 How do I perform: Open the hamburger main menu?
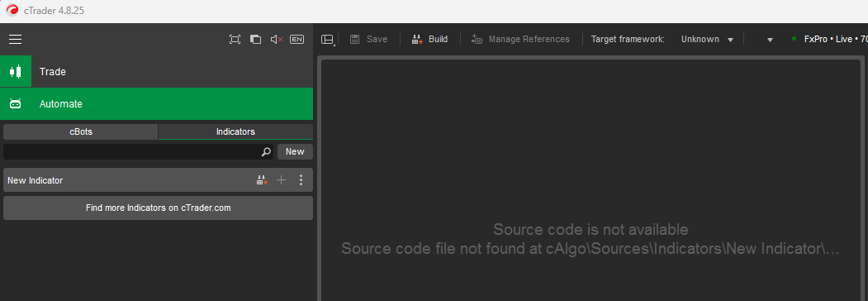(x=16, y=40)
